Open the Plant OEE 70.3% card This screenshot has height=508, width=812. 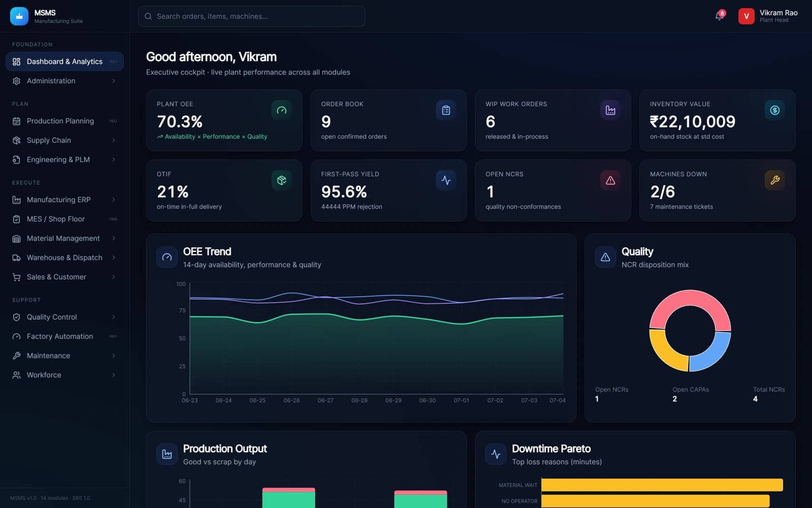point(224,120)
